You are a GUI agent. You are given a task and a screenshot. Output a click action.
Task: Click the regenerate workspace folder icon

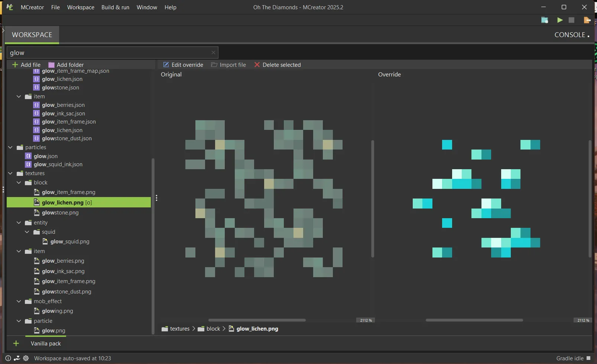click(x=545, y=20)
